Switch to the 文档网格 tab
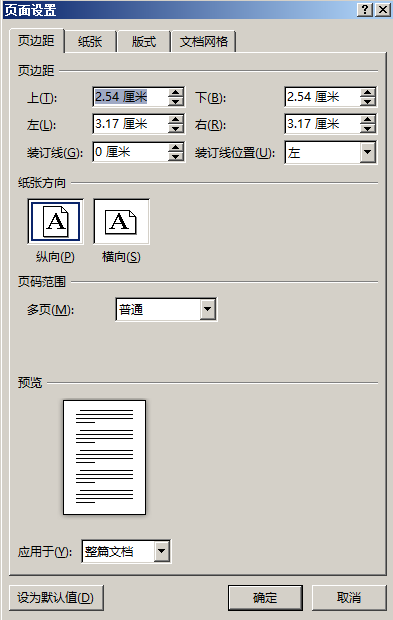Image resolution: width=393 pixels, height=620 pixels. click(204, 42)
